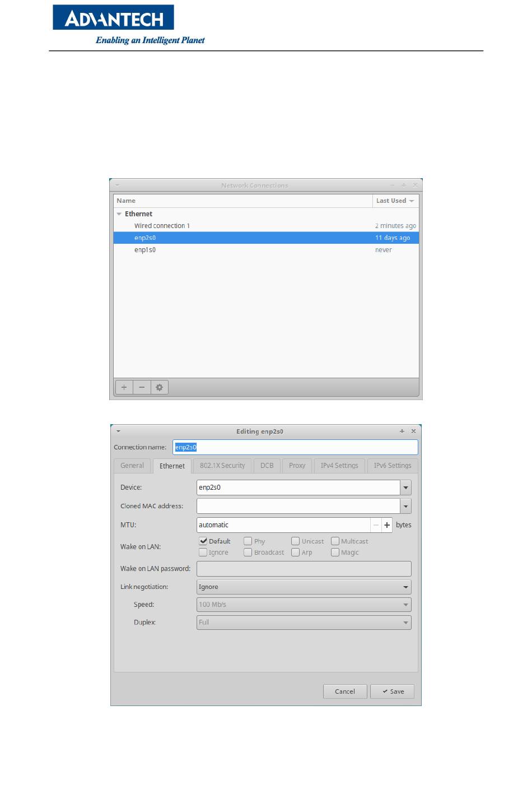Sort by the Last Used column
This screenshot has width=532, height=789.
click(x=395, y=201)
